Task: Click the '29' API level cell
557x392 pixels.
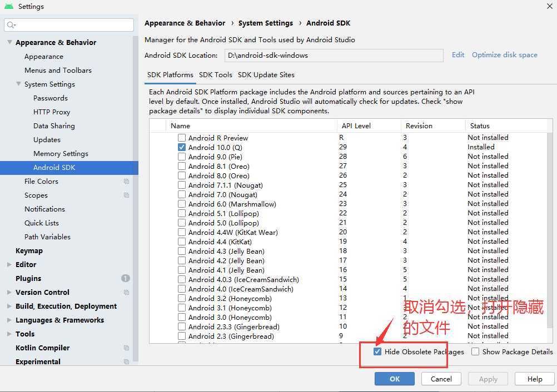Action: click(x=343, y=147)
